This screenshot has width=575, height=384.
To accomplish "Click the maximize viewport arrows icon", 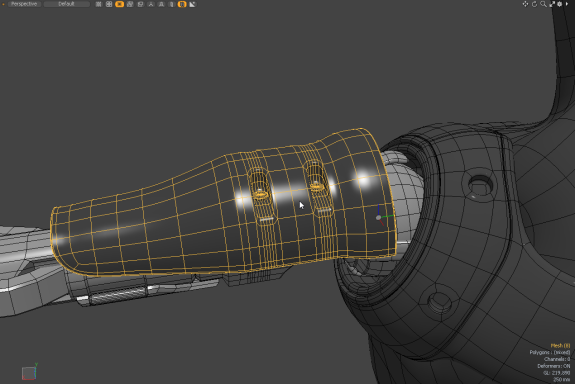I will coord(552,4).
